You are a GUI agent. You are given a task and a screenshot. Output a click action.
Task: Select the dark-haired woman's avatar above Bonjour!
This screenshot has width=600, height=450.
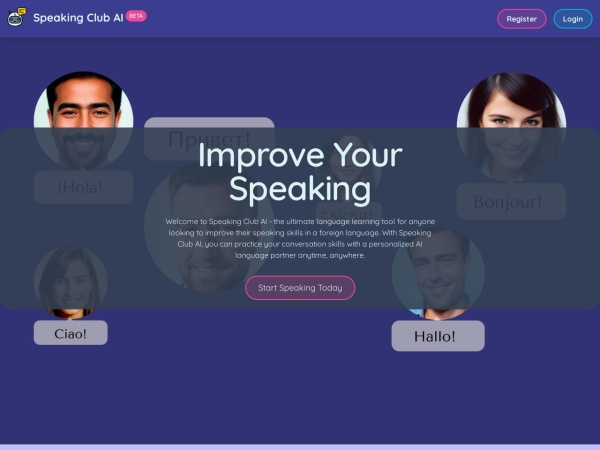click(511, 127)
